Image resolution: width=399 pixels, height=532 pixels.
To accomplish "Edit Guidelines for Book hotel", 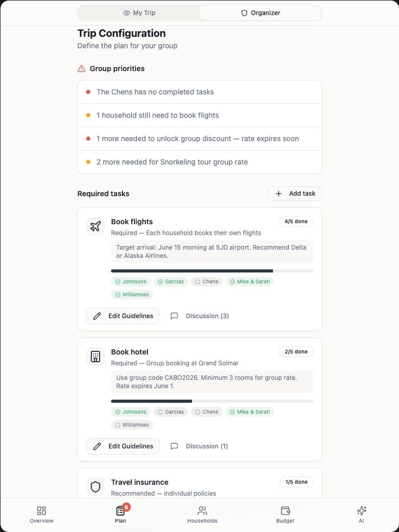I will pos(123,446).
